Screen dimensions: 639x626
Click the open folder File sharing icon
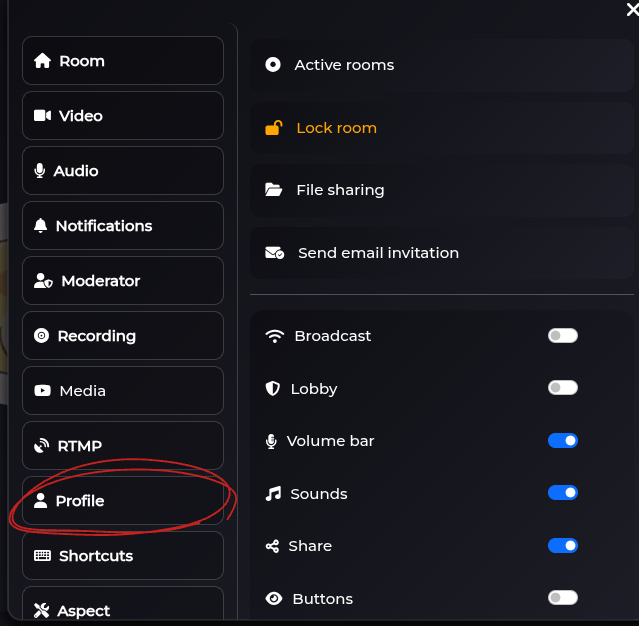(x=273, y=190)
